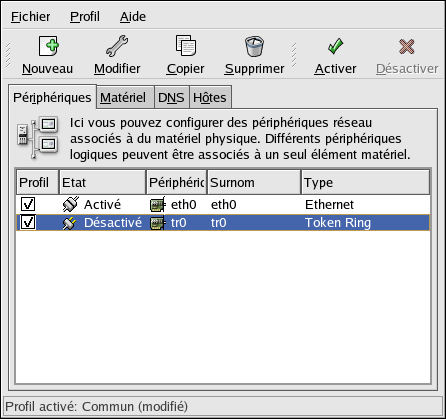The height and width of the screenshot is (419, 446).
Task: Click the Modifier wrench icon
Action: 117,46
